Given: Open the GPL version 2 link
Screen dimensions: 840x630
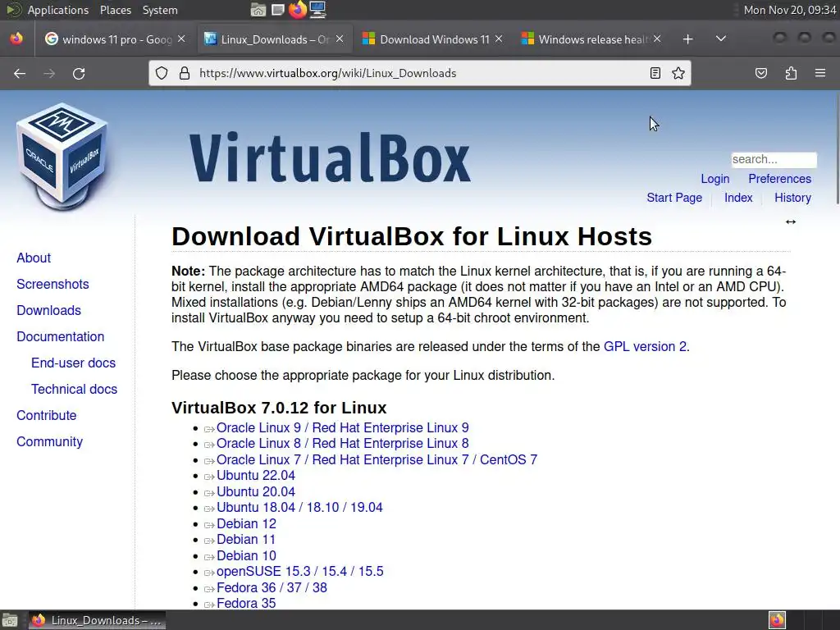Looking at the screenshot, I should click(x=645, y=347).
